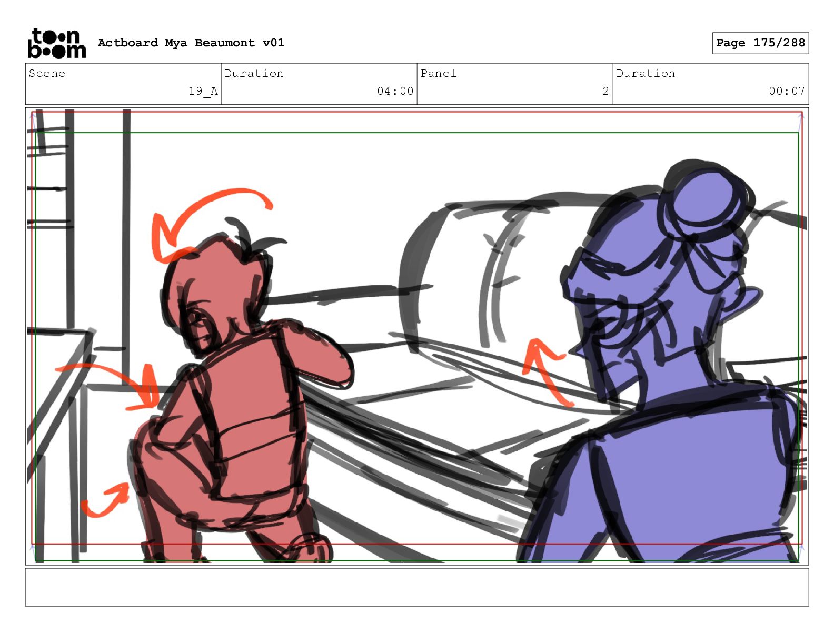Click the storyboard panel drawing

point(416,336)
